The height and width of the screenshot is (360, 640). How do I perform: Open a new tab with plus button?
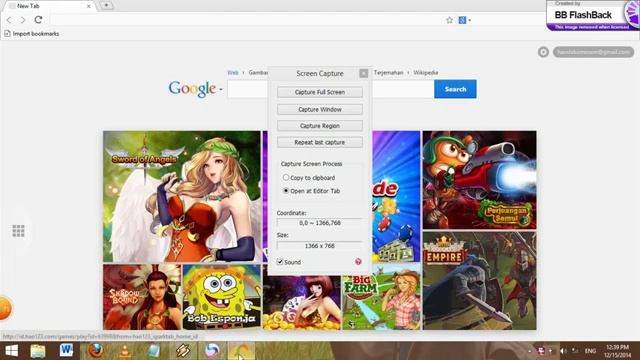(107, 5)
